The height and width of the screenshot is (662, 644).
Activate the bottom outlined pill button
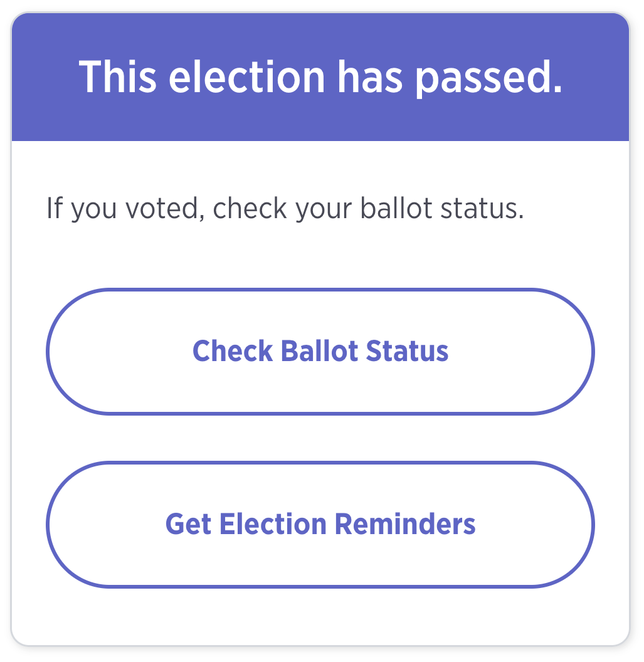point(321,525)
